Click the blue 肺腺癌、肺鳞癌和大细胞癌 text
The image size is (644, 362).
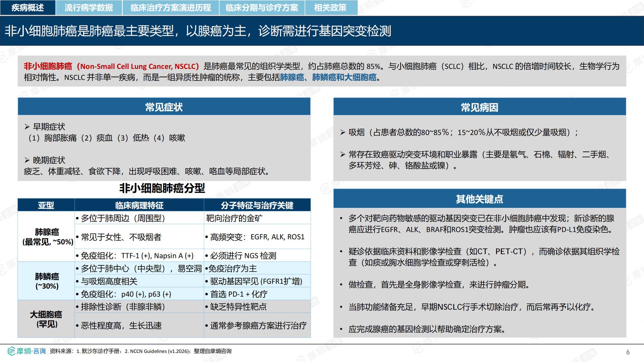[328, 77]
